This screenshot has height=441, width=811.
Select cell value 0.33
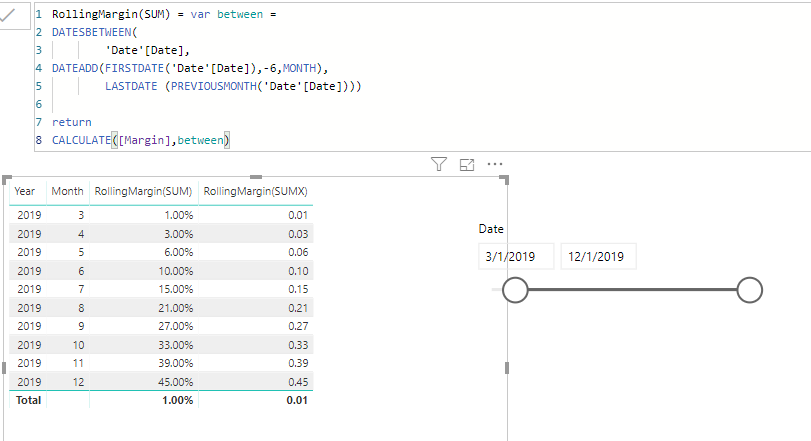tap(298, 345)
